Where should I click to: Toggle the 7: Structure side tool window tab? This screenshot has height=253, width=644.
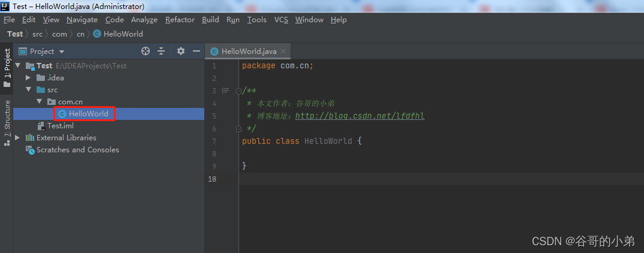pos(7,124)
